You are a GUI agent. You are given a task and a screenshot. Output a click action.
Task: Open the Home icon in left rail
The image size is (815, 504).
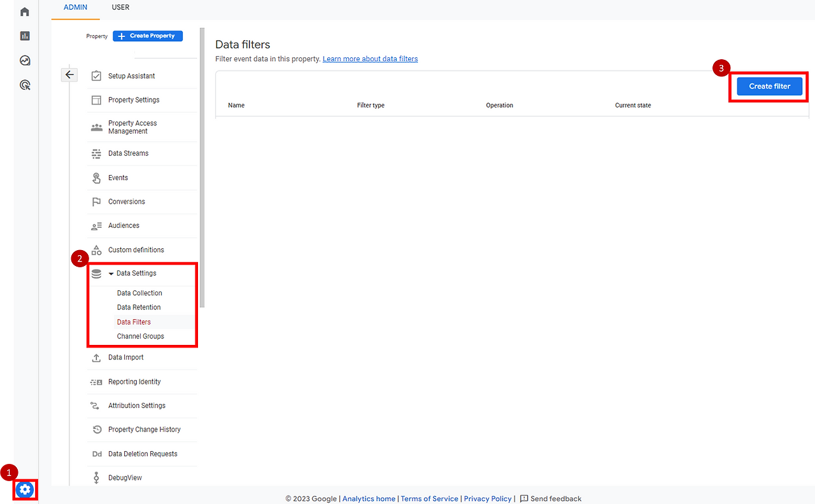[25, 11]
